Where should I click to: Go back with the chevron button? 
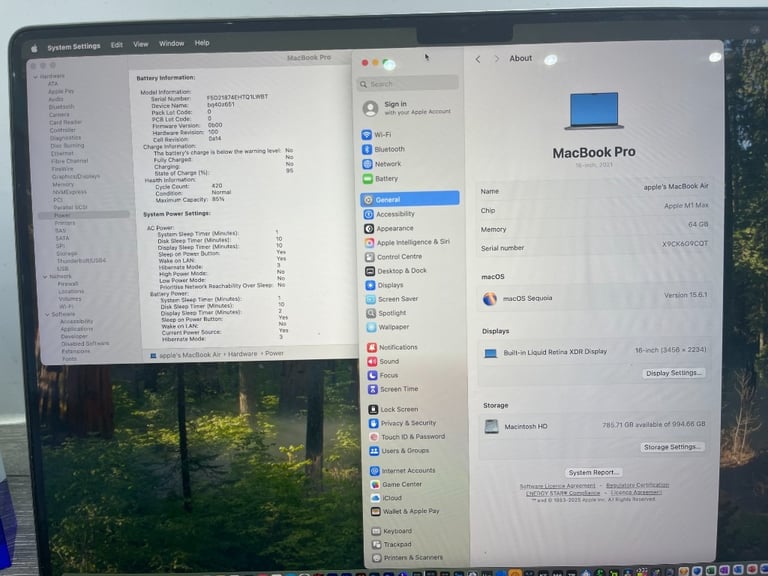[x=478, y=59]
